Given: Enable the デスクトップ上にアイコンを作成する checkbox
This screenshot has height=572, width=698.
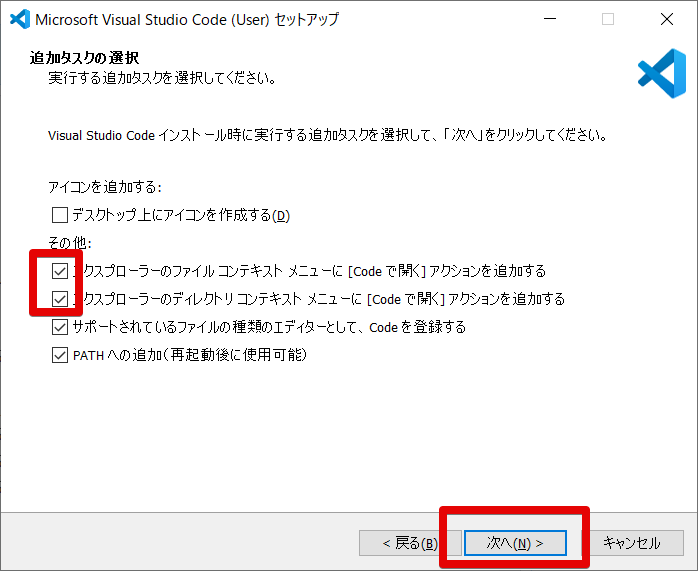Looking at the screenshot, I should click(x=60, y=215).
